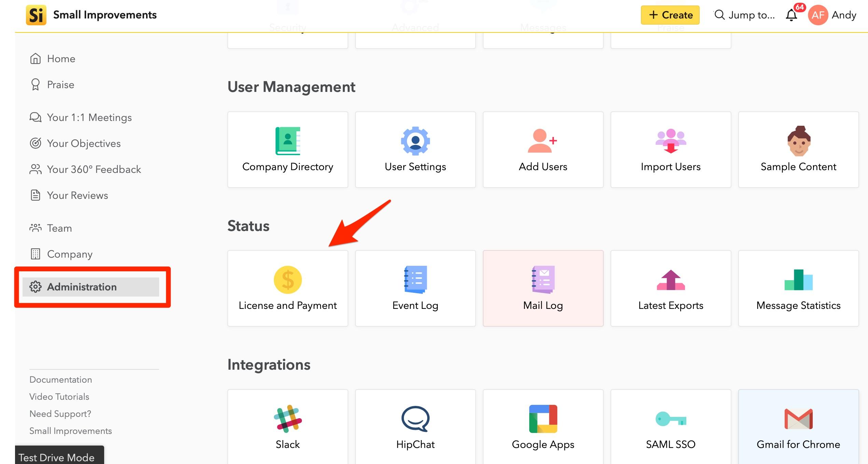Screen dimensions: 868x464
Task: Click the Andy user name
Action: [x=844, y=15]
